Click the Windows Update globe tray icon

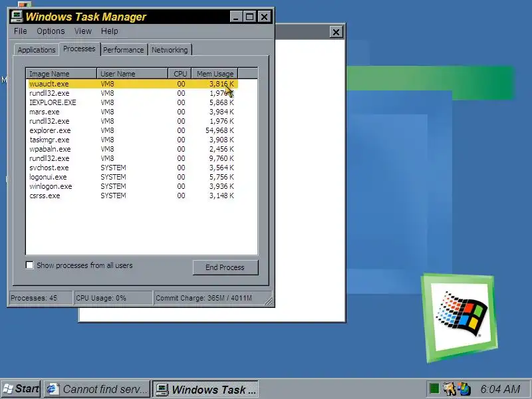[464, 389]
